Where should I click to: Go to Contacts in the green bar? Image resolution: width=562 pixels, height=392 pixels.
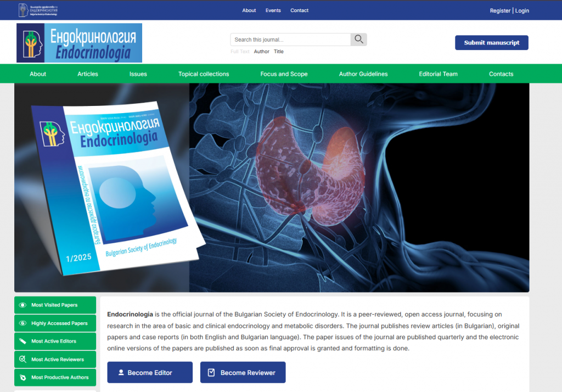(x=501, y=74)
